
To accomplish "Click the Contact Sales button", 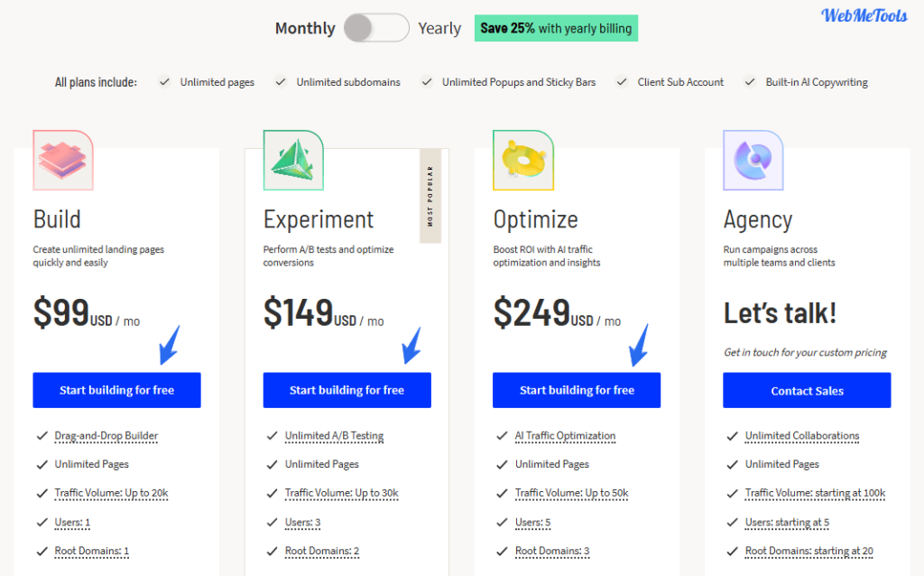I will coord(807,390).
